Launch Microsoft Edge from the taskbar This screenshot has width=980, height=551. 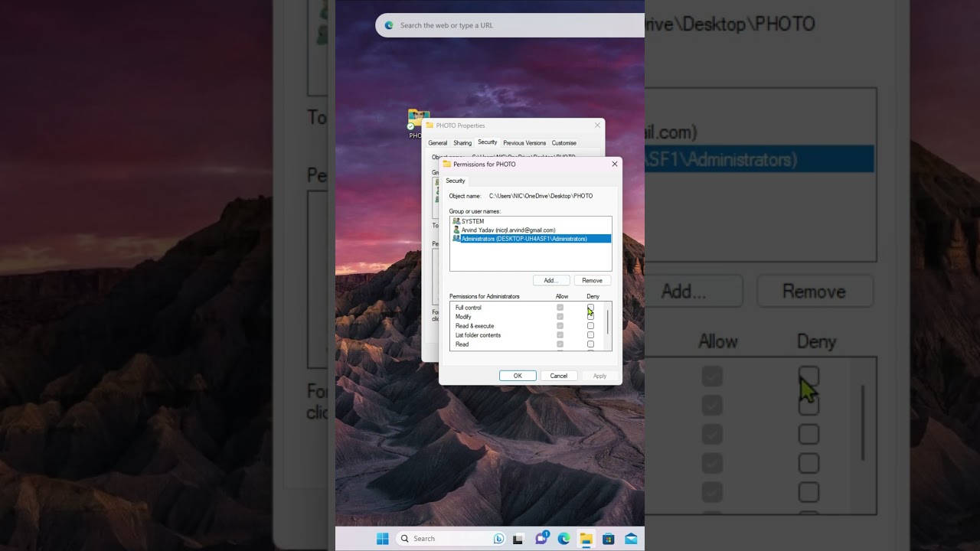pyautogui.click(x=564, y=539)
